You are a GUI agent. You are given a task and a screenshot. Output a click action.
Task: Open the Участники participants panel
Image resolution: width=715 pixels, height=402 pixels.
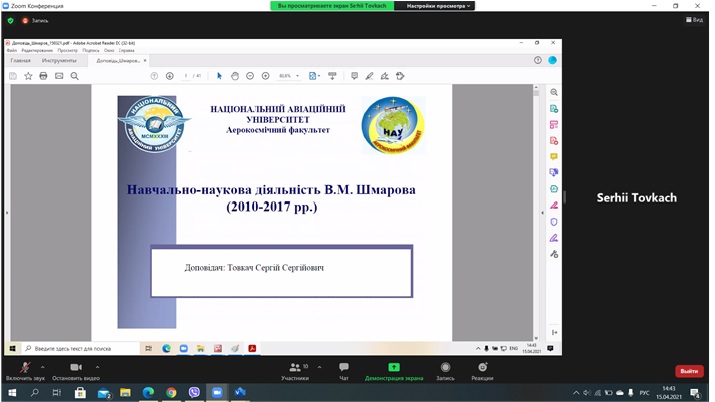click(294, 370)
